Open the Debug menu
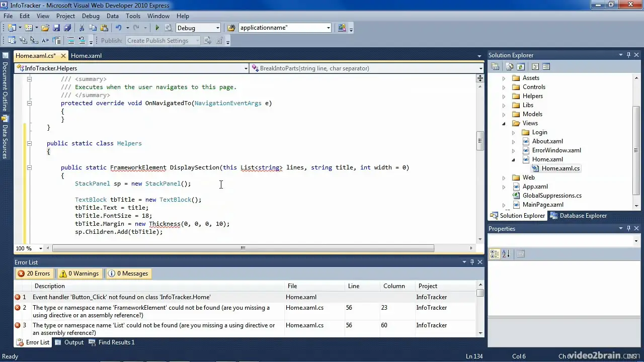Screen dimensions: 644x362 point(91,16)
